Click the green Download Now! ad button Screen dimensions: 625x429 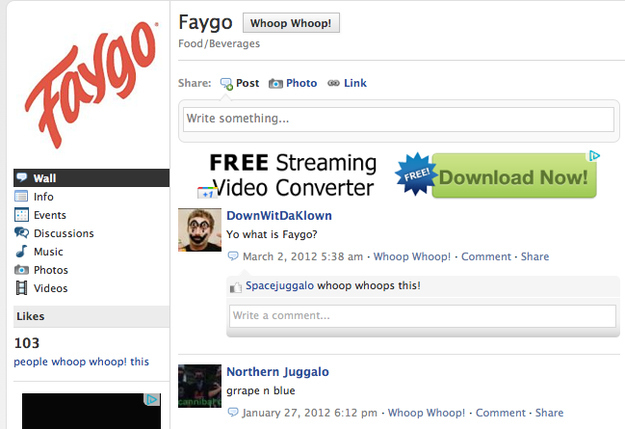coord(514,176)
